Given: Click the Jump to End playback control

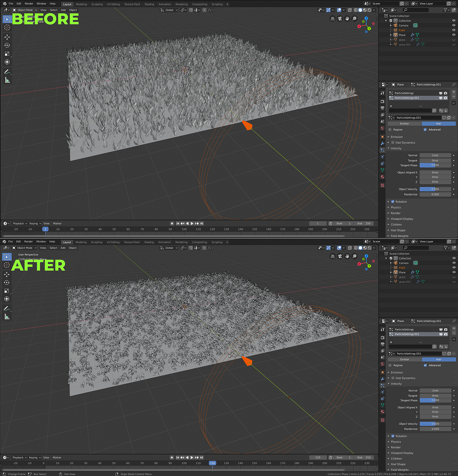Looking at the screenshot, I should [x=201, y=223].
